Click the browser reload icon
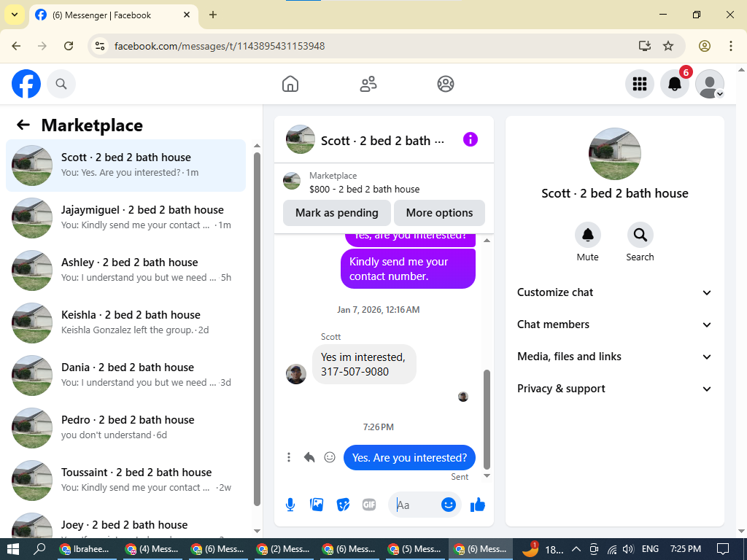Screen dimensions: 747x560 point(69,46)
